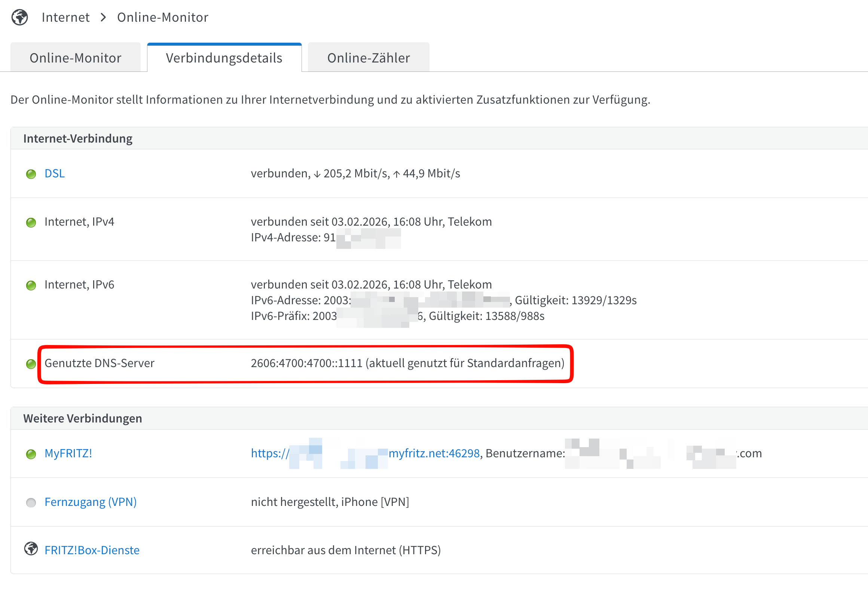Screen dimensions: 868x589
Task: Click the DNS server address 2606:4700:4700::1111
Action: point(306,363)
